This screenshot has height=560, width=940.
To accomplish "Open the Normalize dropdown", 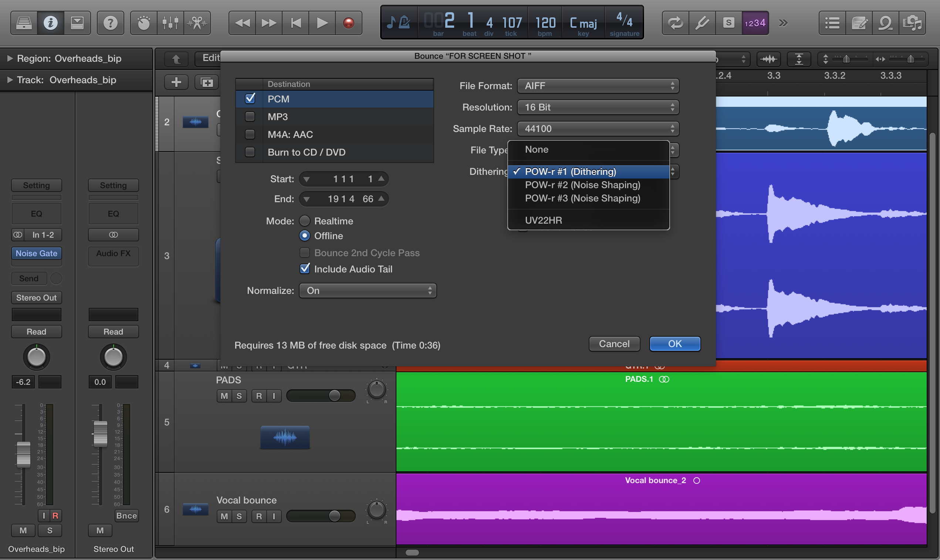I will tap(368, 291).
